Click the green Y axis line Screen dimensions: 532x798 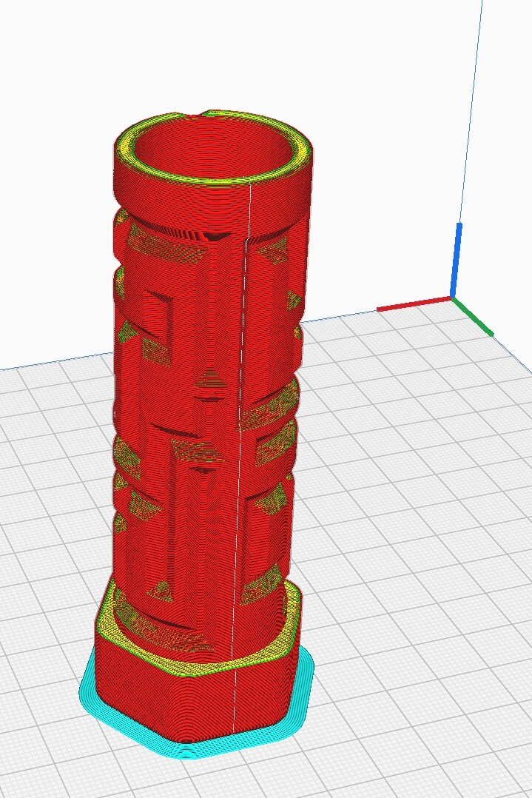pos(474,317)
